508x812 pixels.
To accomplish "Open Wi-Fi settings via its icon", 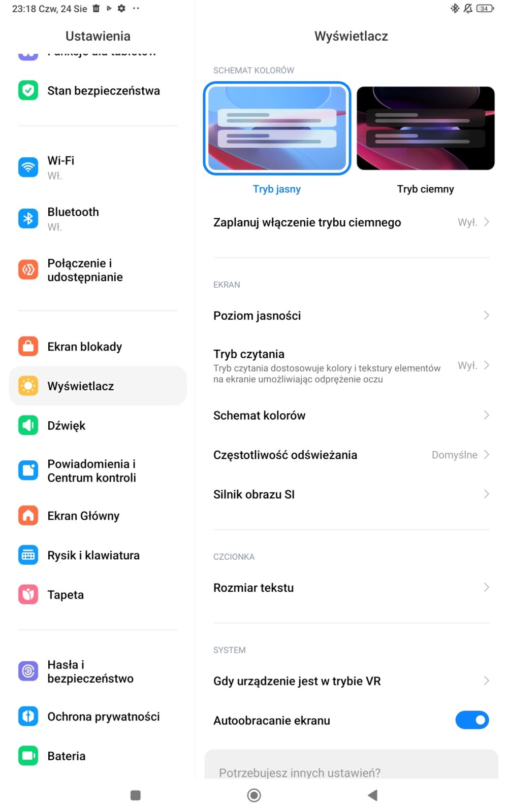I will (x=28, y=167).
